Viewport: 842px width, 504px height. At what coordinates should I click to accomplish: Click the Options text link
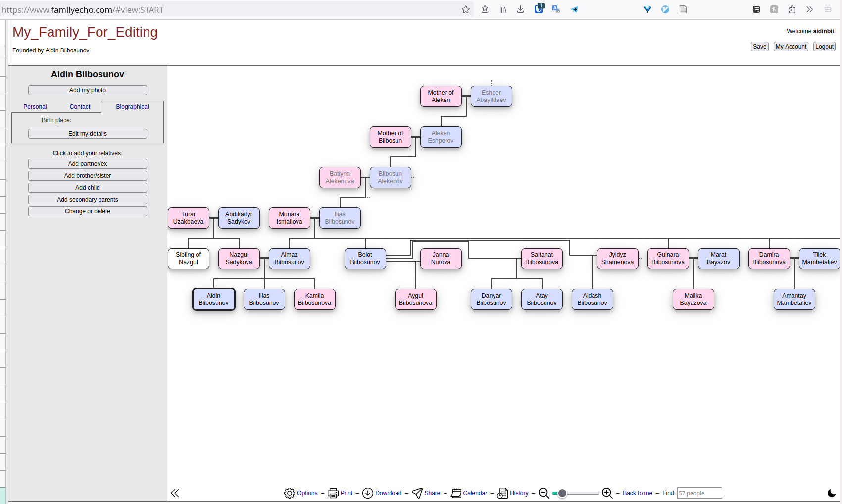tap(307, 493)
